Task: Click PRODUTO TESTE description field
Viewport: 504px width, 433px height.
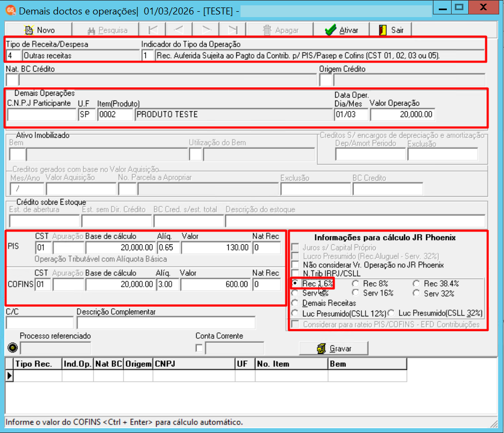Action: (x=234, y=114)
